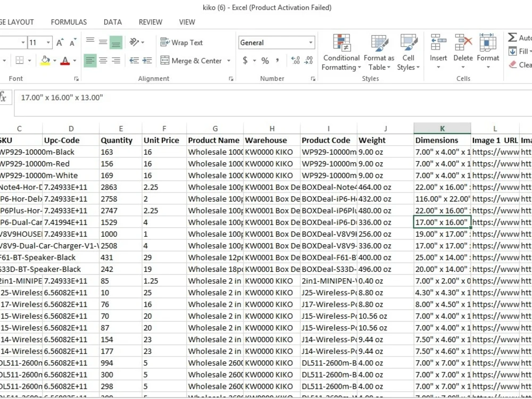532x399 pixels.
Task: Select the dimensions cell 116.00" x 22.00"
Action: (x=442, y=199)
